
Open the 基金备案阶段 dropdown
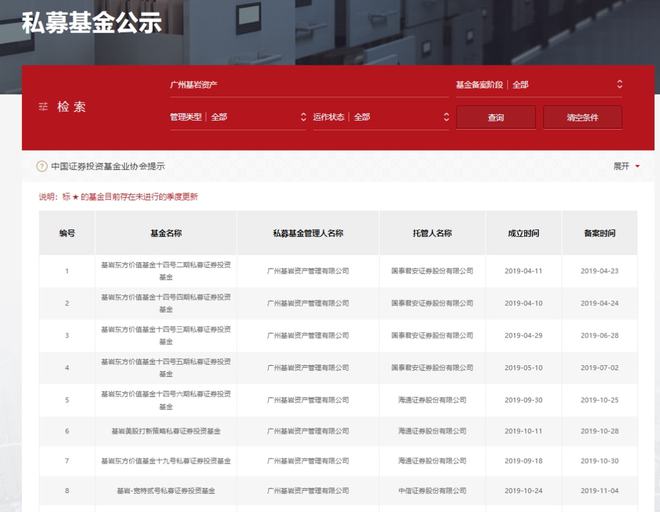(x=539, y=85)
